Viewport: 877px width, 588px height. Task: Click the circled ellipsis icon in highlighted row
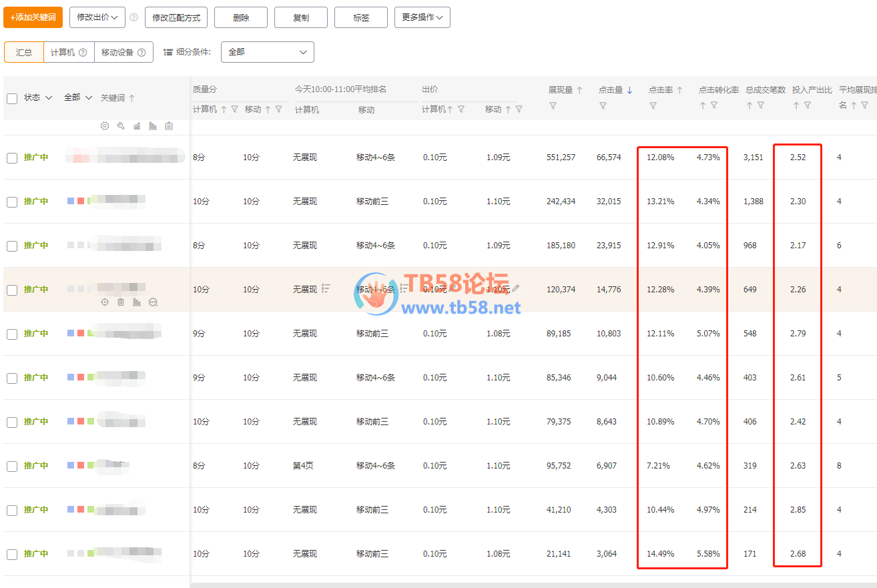[x=153, y=302]
